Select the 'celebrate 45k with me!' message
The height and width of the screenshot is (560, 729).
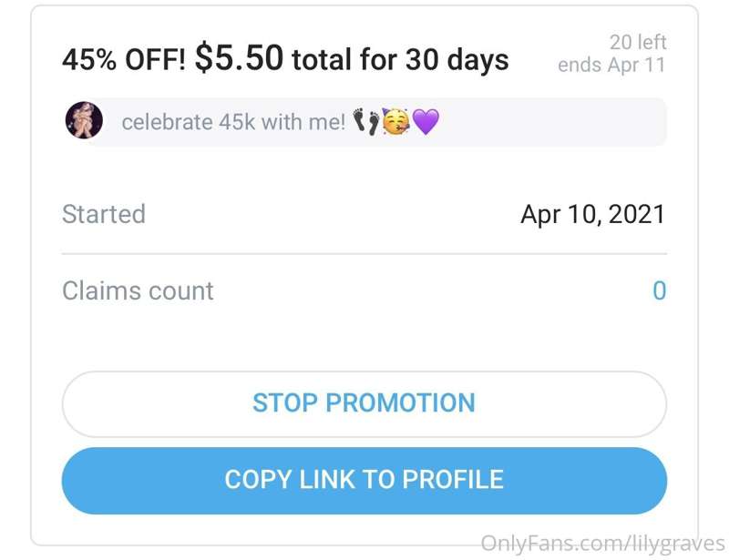pos(233,122)
